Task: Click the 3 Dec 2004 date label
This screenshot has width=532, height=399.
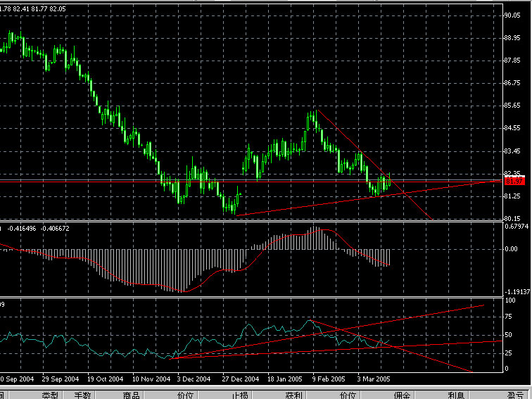Action: 194,377
